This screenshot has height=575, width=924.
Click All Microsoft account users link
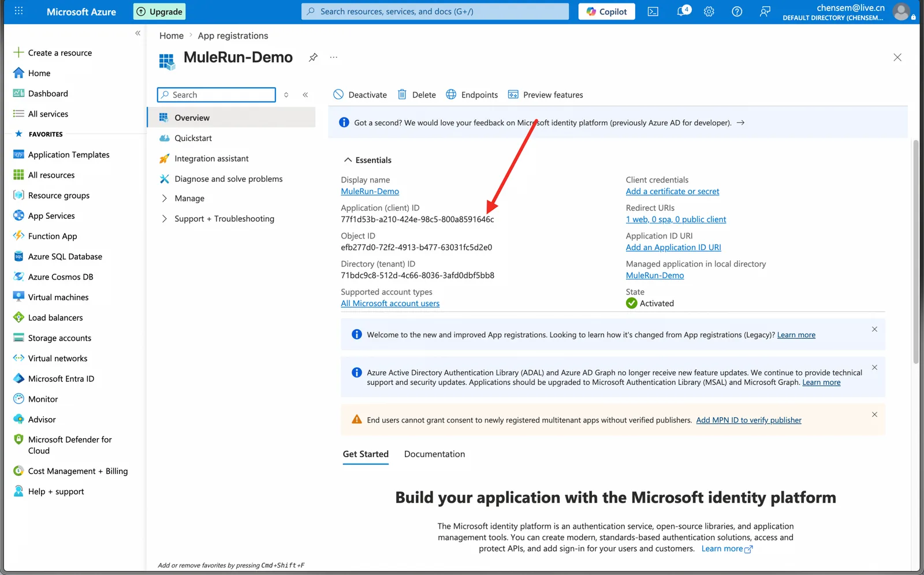390,303
